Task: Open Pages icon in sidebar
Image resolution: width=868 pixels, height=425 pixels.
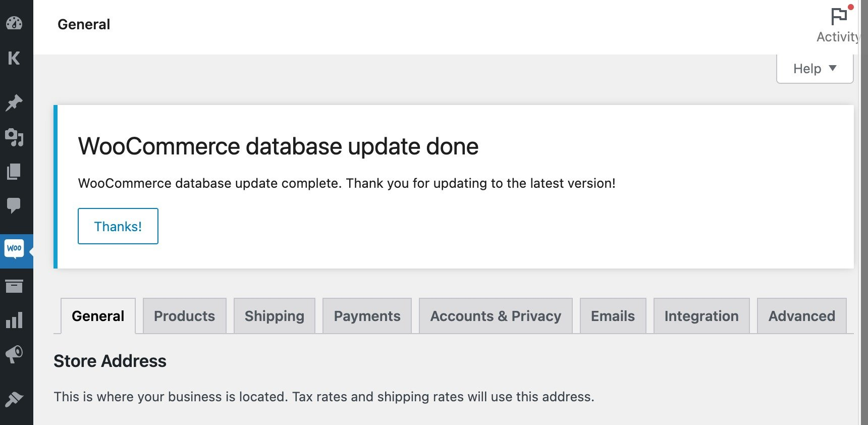Action: pos(14,172)
